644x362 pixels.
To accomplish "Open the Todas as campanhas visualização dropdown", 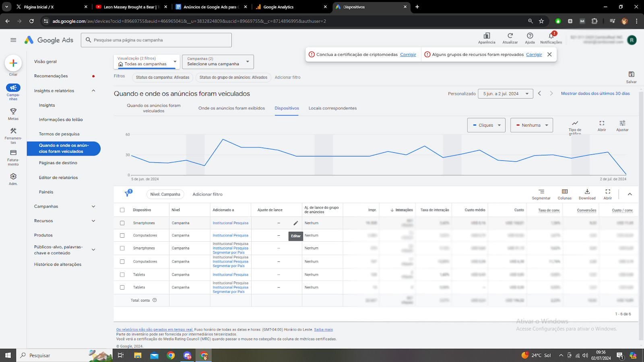I will click(x=147, y=62).
